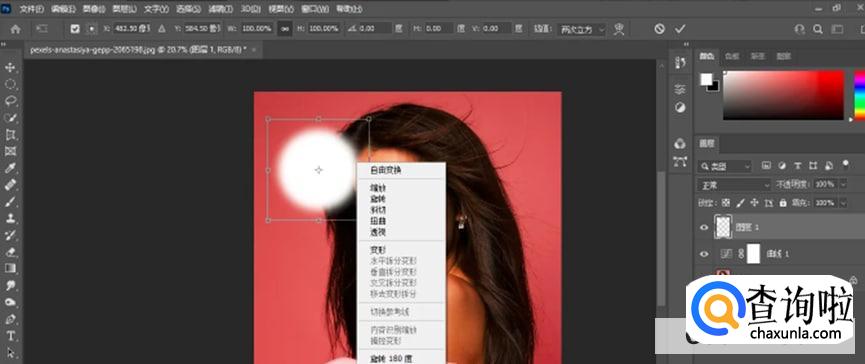Toggle lock transparent pixels
Viewport: 865px width, 364px height.
[x=726, y=203]
